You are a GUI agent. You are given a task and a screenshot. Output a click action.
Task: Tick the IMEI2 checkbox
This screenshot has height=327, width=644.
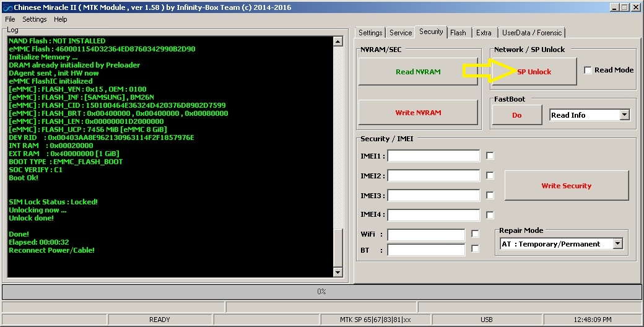point(490,175)
